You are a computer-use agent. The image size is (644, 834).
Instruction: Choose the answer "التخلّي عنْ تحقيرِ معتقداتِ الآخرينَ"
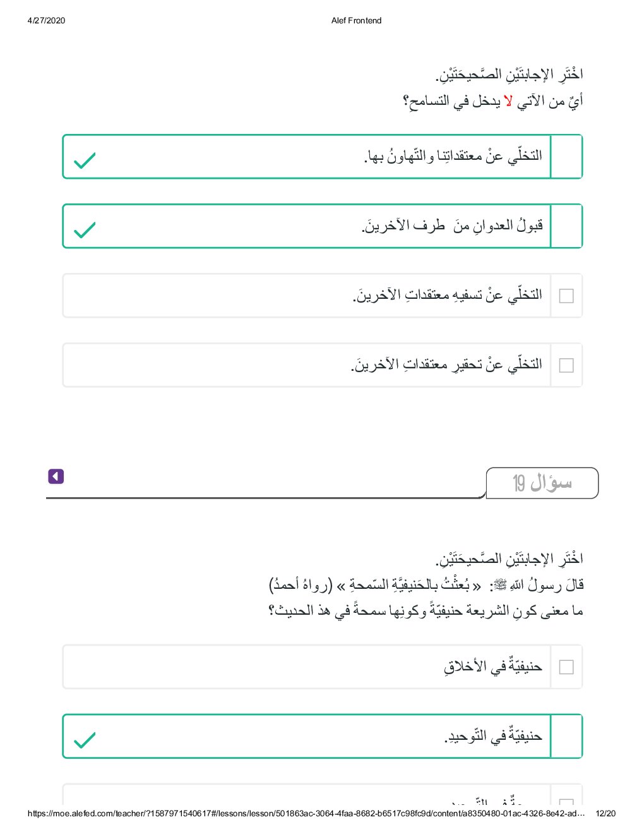[446, 365]
